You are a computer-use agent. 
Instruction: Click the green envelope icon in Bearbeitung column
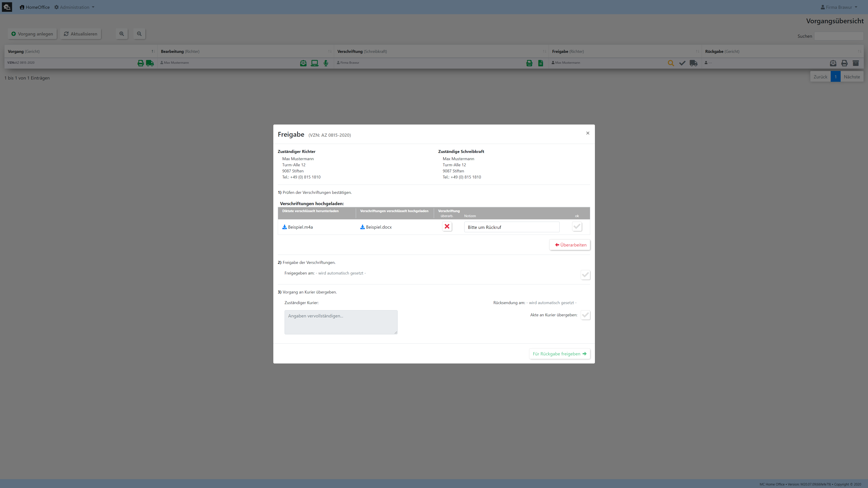pyautogui.click(x=303, y=63)
